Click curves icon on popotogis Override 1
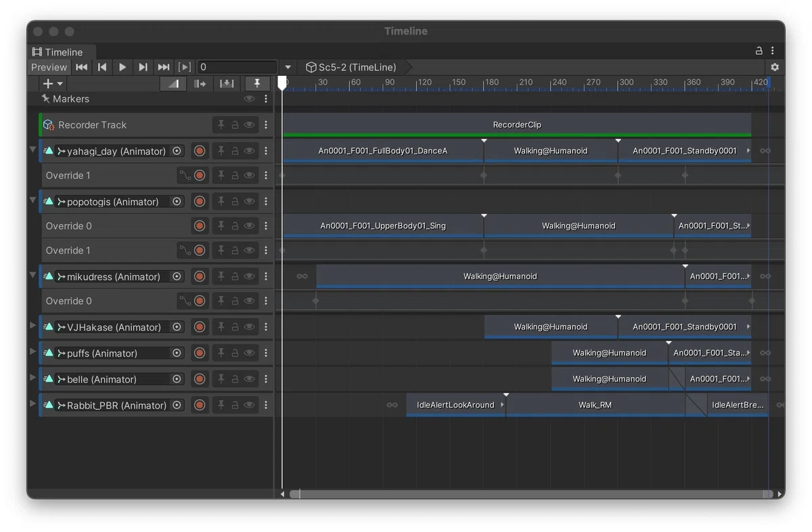 pos(185,250)
